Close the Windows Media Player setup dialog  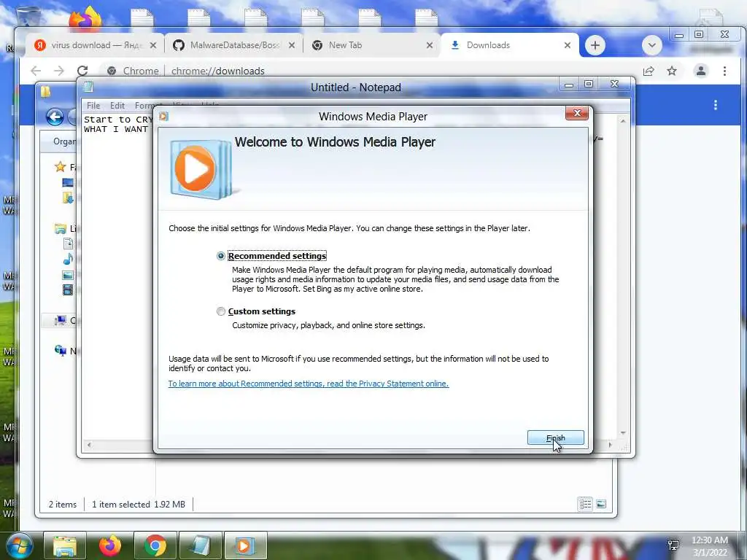577,113
